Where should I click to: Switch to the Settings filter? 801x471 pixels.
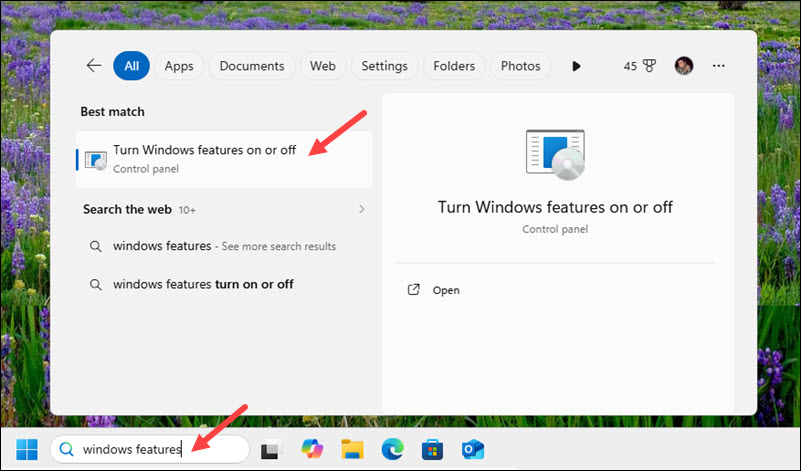[x=385, y=66]
